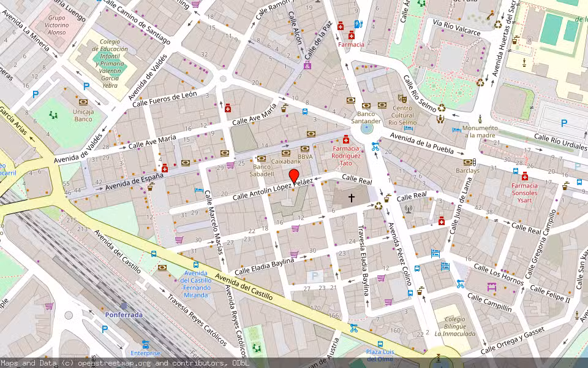Click the parking icon near Calle Río Urdiales
Viewport: 588px width, 368px height.
[563, 123]
